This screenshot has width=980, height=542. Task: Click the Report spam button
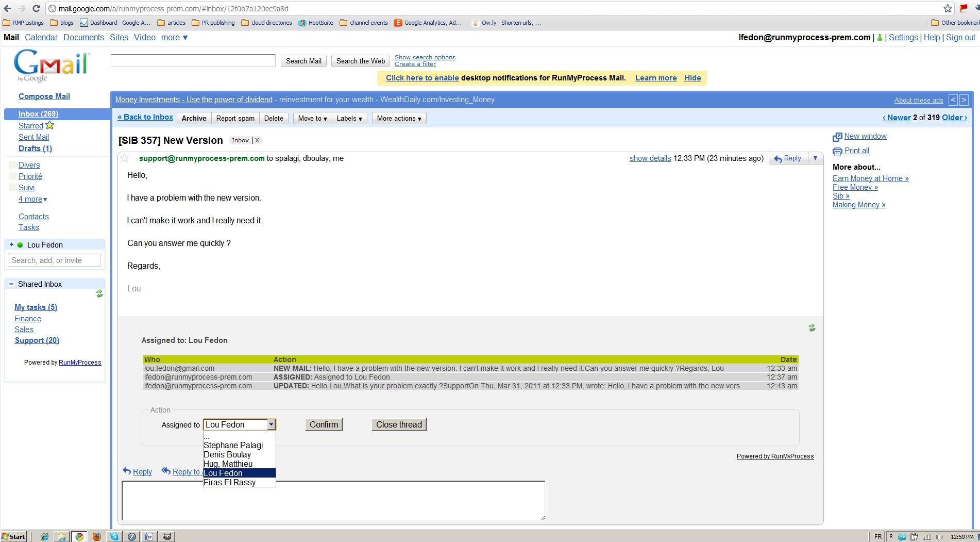coord(235,119)
